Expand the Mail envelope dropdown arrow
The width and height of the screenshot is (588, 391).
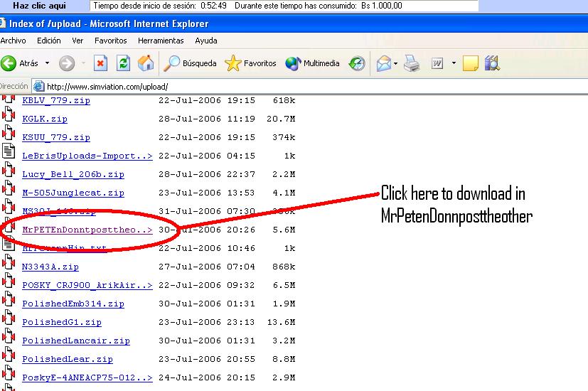pos(396,63)
